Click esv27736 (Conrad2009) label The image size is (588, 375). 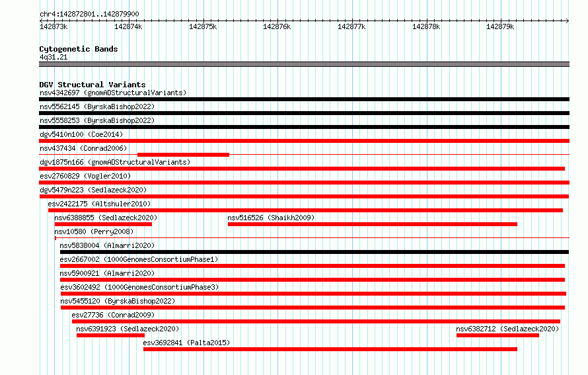pyautogui.click(x=113, y=315)
